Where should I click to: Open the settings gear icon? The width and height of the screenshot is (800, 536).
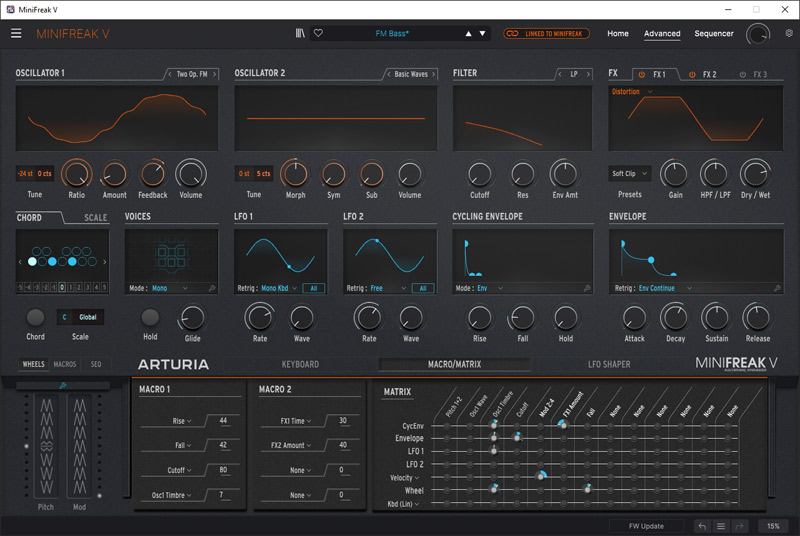coord(788,33)
